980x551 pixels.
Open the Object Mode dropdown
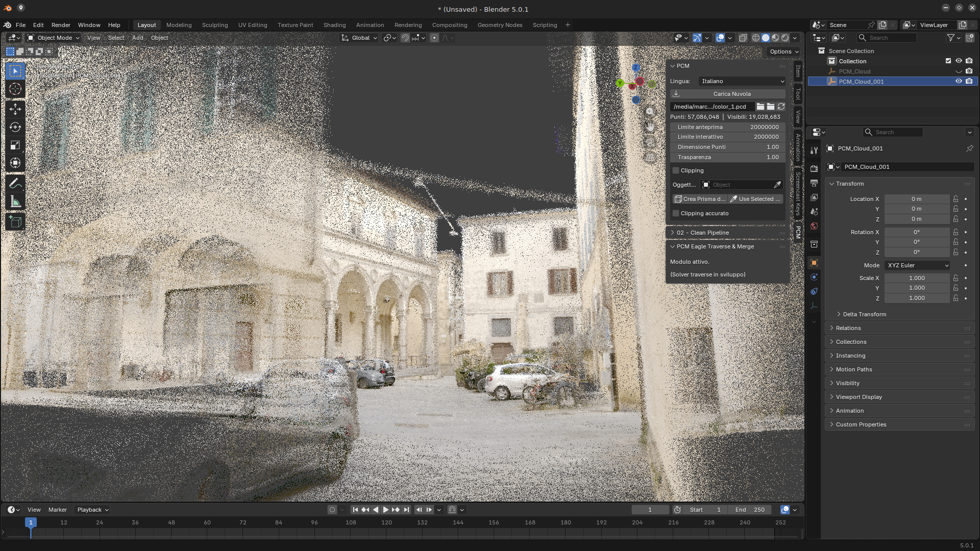(x=54, y=38)
